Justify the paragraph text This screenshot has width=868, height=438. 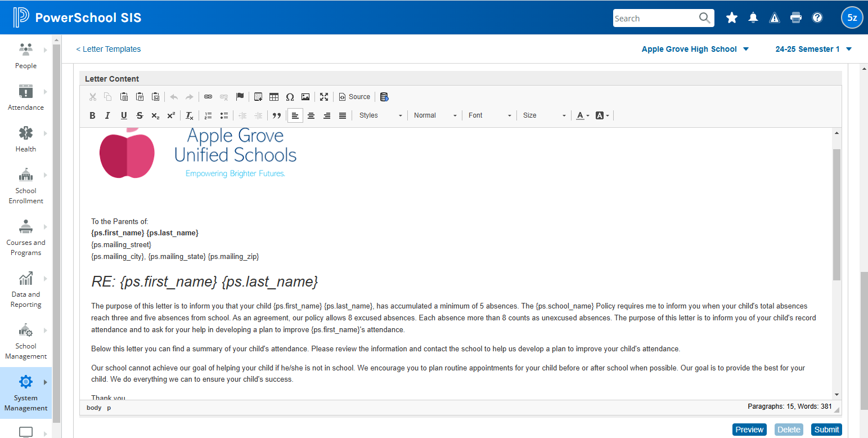click(x=343, y=115)
